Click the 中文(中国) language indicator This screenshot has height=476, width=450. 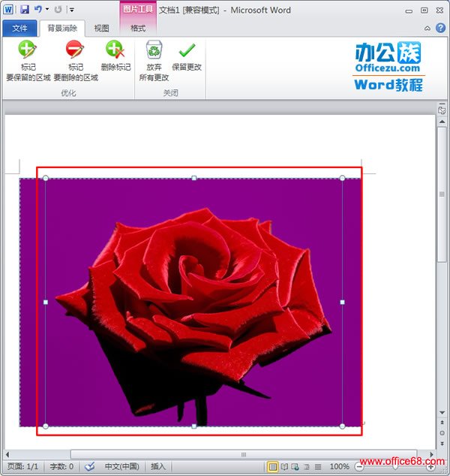[122, 466]
